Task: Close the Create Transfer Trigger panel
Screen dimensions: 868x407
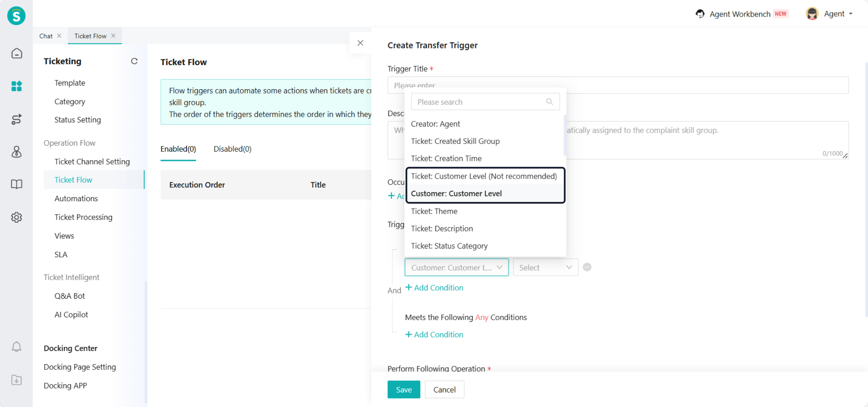Action: [x=360, y=43]
